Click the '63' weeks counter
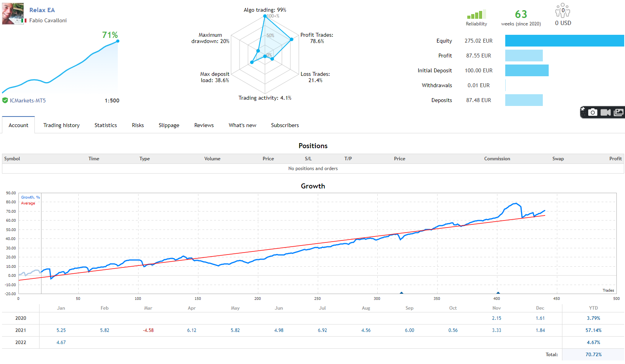Viewport: 625px width, 364px height. point(521,14)
